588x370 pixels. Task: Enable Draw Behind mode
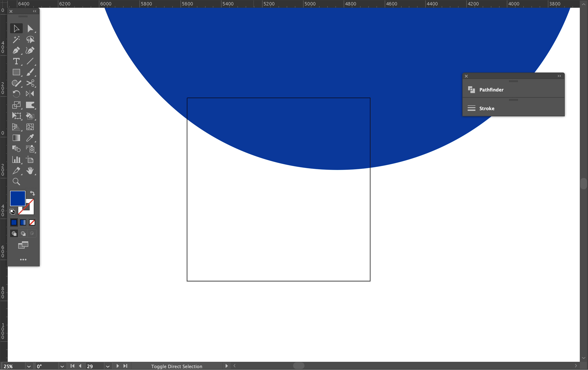pos(23,233)
